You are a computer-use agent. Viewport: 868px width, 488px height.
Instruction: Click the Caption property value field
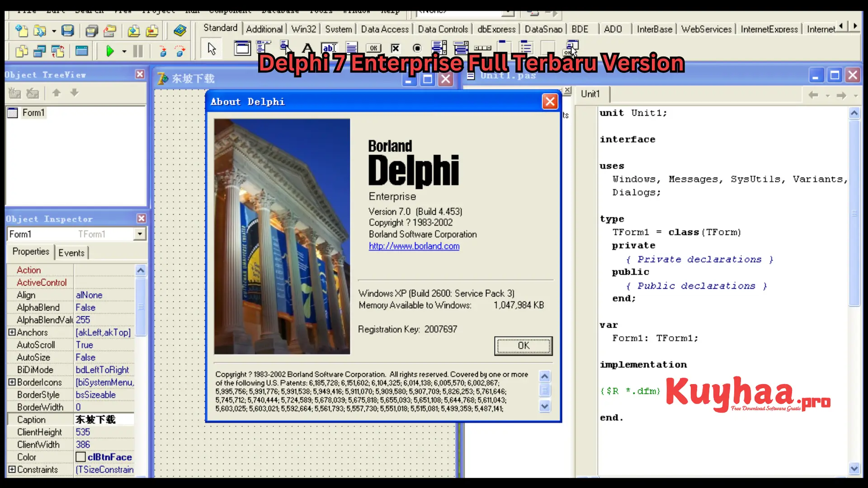click(x=104, y=420)
